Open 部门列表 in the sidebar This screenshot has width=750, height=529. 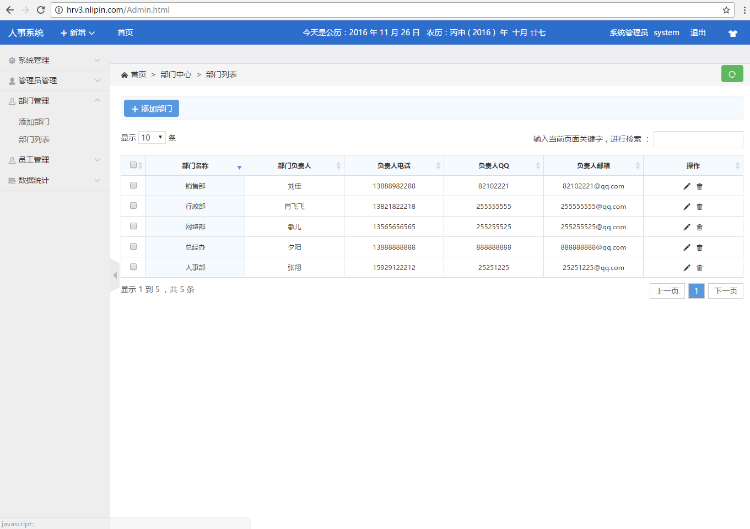coord(34,140)
